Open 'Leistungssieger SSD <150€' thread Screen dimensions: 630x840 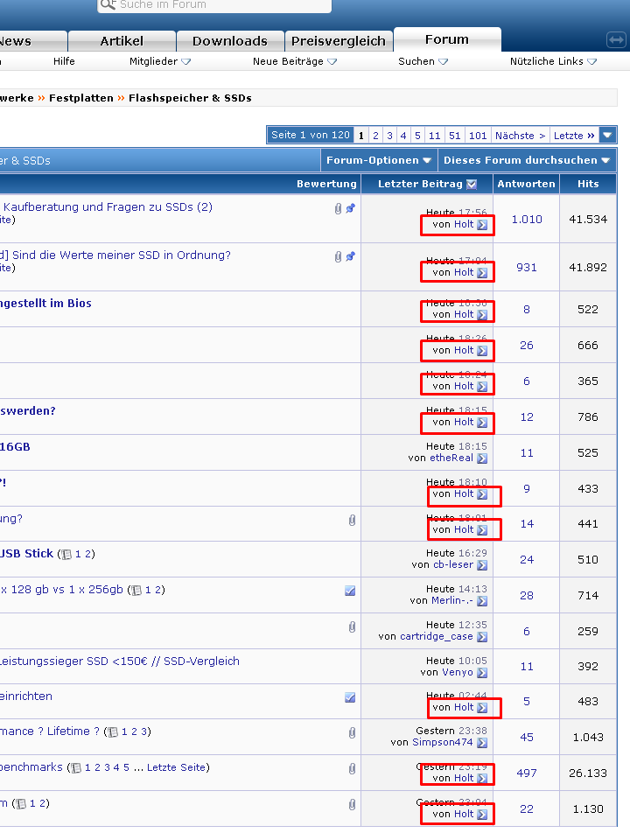coord(120,661)
